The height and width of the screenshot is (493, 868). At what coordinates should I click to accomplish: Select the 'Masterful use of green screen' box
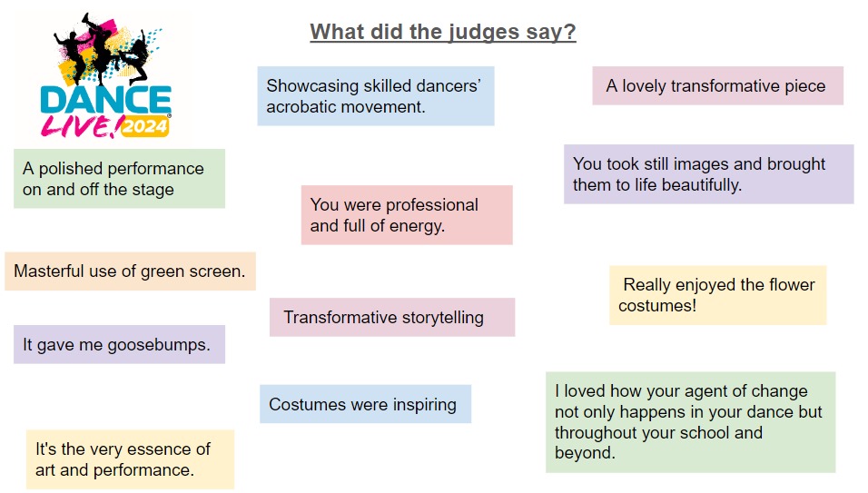pyautogui.click(x=130, y=271)
